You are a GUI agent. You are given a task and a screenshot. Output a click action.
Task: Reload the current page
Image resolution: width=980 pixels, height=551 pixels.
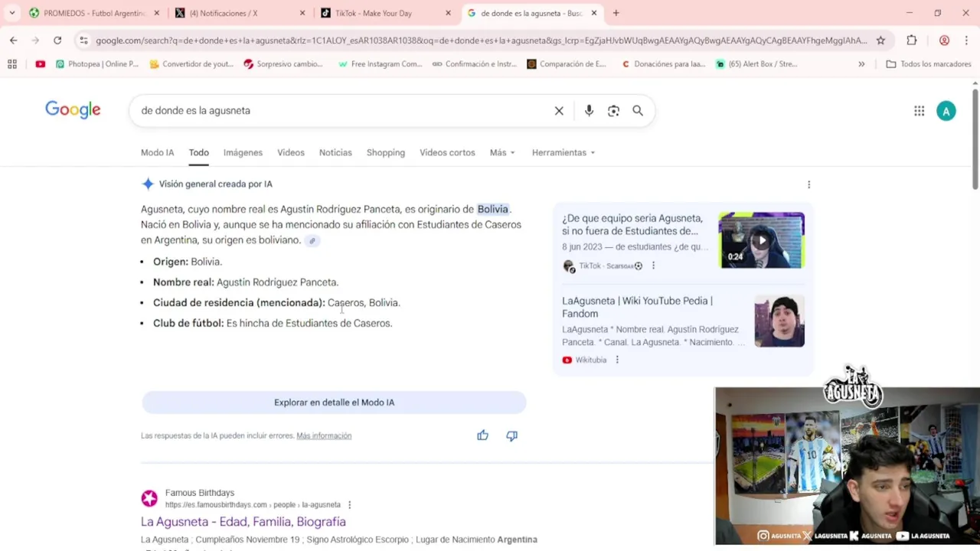[57, 41]
